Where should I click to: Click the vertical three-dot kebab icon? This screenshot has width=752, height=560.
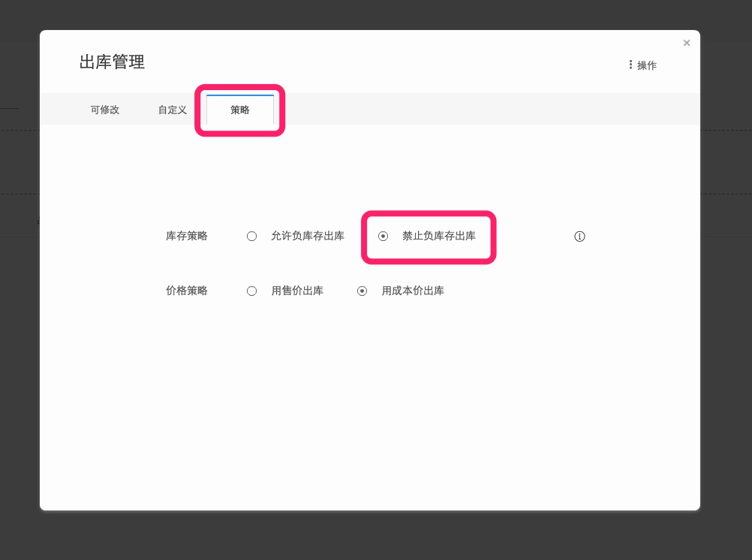(630, 65)
